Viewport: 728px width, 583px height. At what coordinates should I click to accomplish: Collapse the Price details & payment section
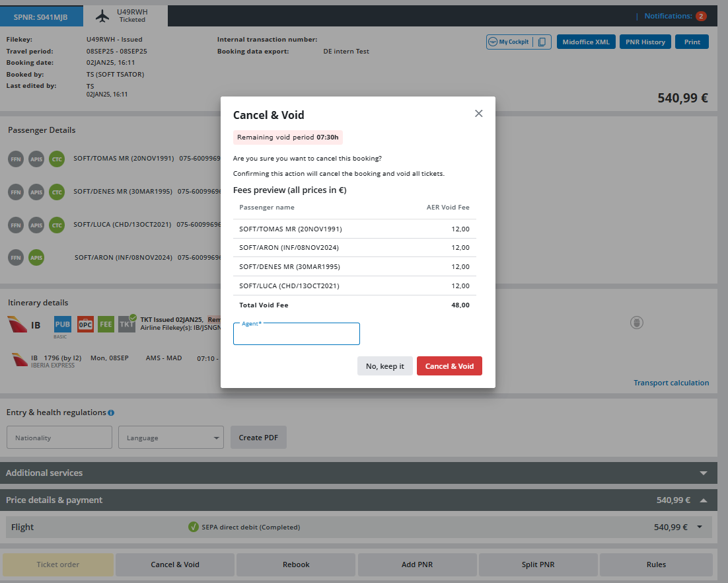coord(704,500)
